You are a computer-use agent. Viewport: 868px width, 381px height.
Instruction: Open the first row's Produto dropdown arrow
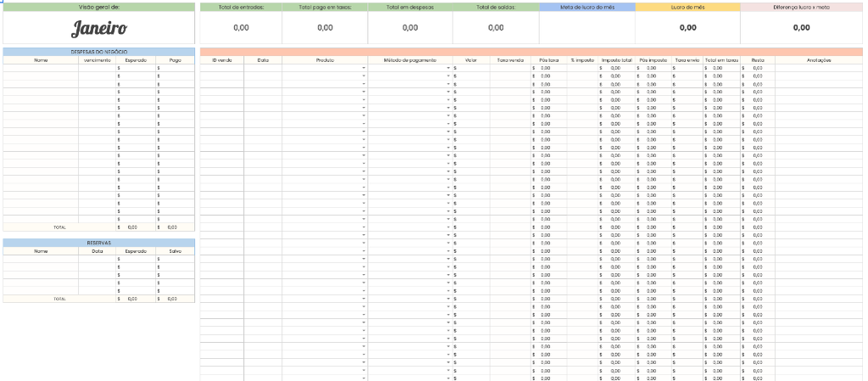364,68
